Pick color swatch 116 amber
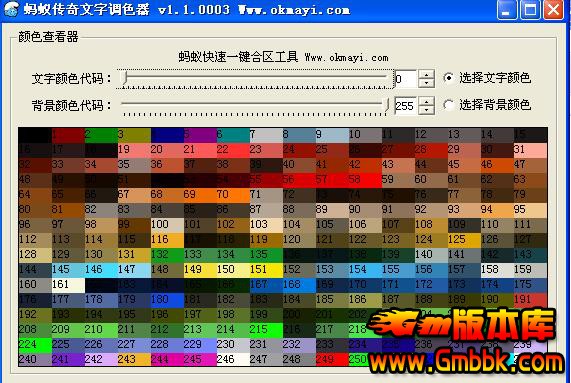Image resolution: width=571 pixels, height=383 pixels. (x=167, y=240)
